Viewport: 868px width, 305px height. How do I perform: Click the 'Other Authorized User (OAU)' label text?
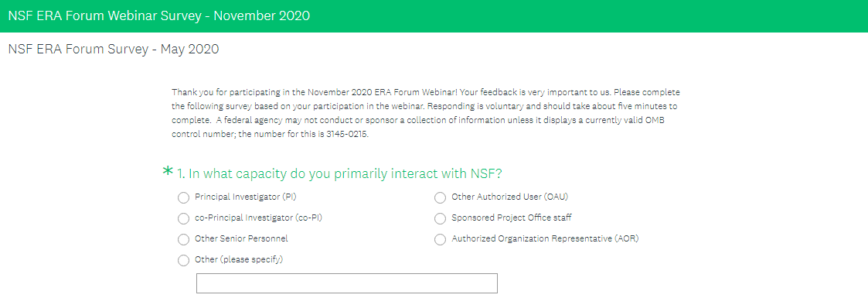[510, 197]
